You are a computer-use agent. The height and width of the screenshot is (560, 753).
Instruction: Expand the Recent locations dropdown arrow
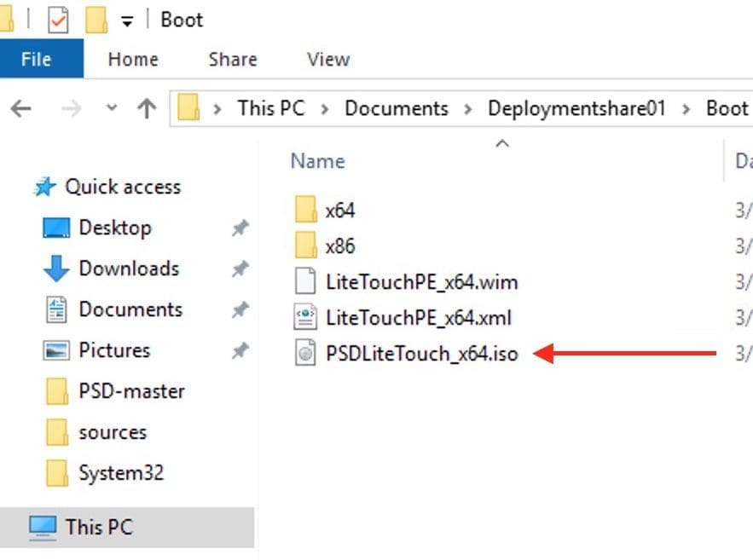coord(112,108)
